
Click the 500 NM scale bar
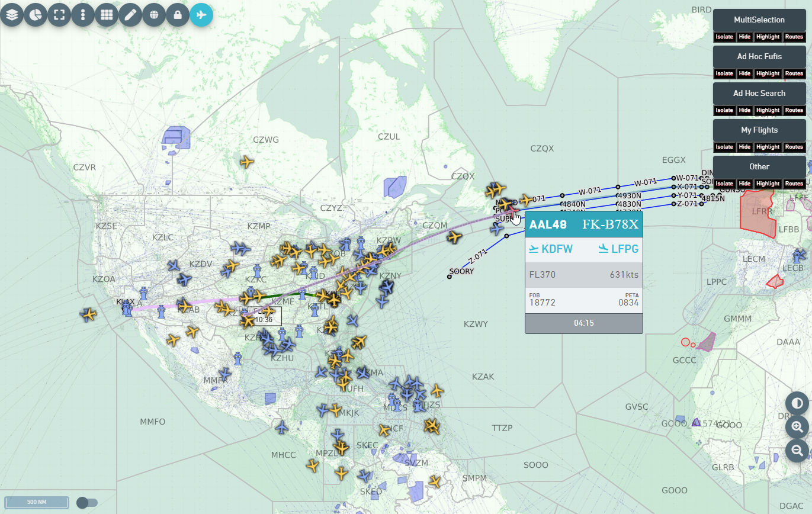point(37,502)
